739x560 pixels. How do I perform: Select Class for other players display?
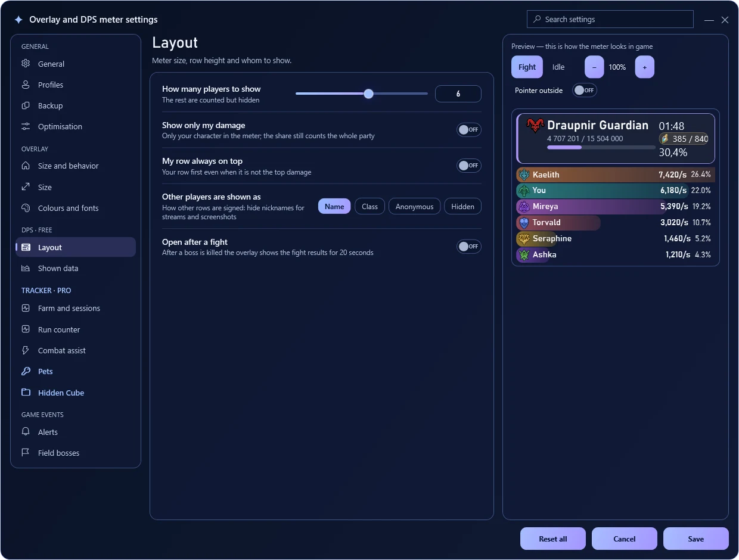click(x=370, y=207)
